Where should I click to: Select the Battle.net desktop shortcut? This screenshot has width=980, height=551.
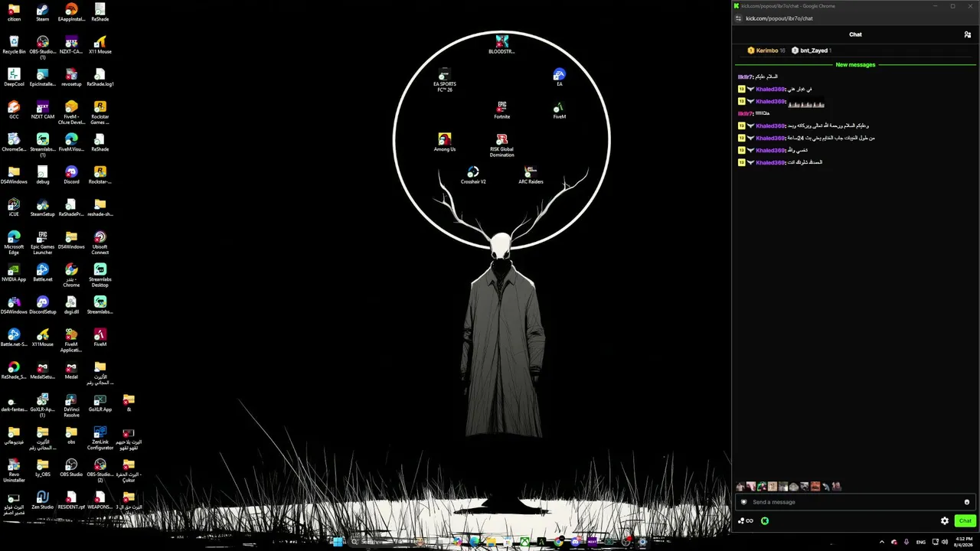tap(42, 272)
